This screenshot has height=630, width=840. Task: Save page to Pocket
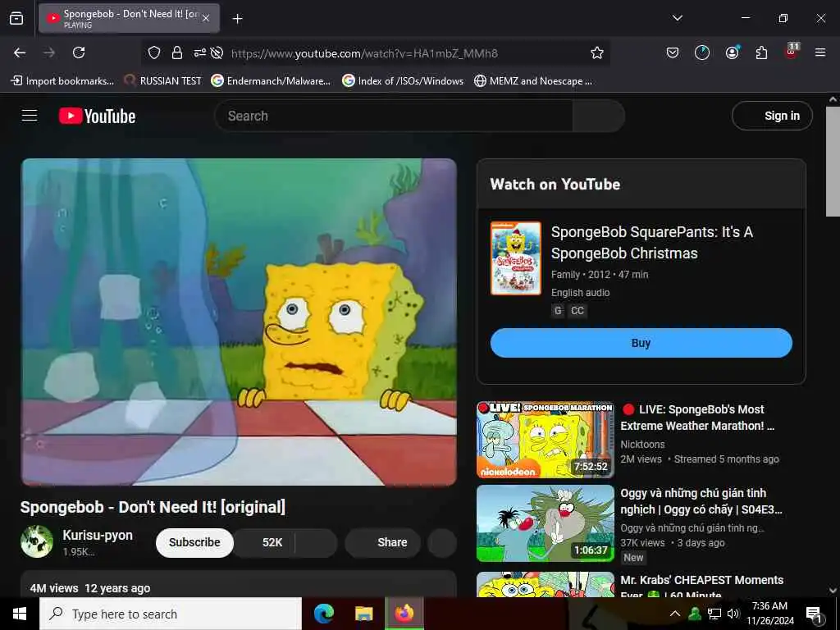673,52
